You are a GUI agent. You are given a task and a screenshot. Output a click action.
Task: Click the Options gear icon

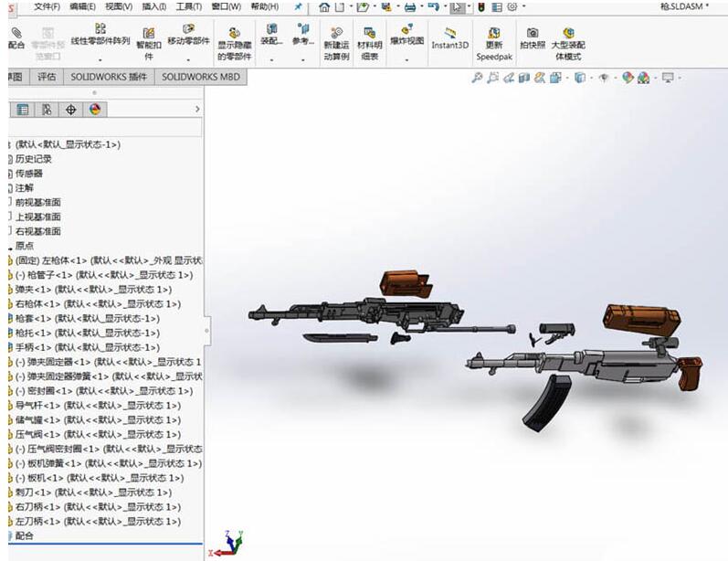point(512,7)
